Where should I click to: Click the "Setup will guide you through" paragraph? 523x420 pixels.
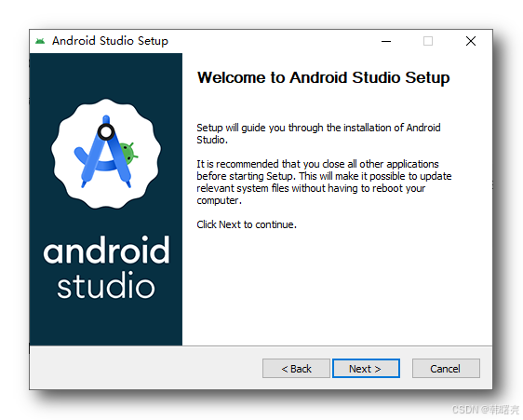coord(318,133)
